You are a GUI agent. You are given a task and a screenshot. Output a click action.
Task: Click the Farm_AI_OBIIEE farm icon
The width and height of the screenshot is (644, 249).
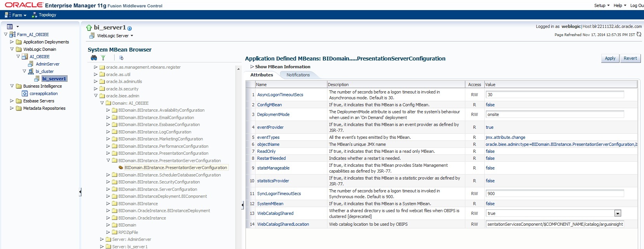point(12,35)
